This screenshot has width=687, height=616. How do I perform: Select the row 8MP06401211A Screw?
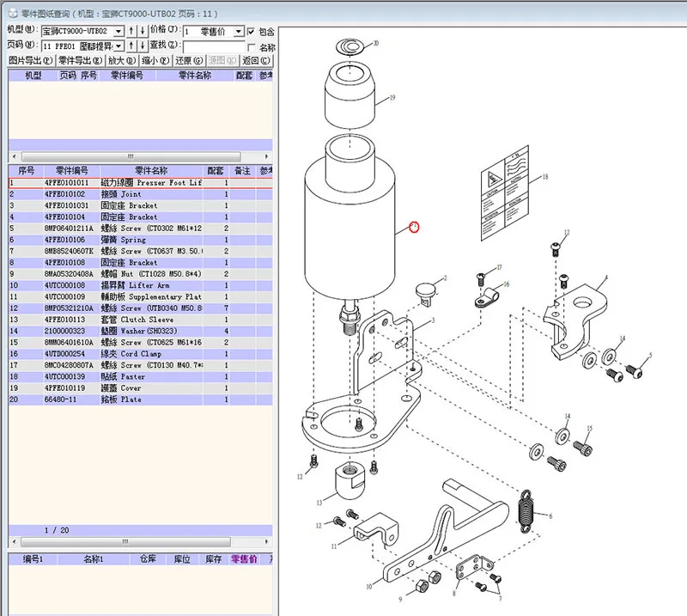tap(140, 229)
